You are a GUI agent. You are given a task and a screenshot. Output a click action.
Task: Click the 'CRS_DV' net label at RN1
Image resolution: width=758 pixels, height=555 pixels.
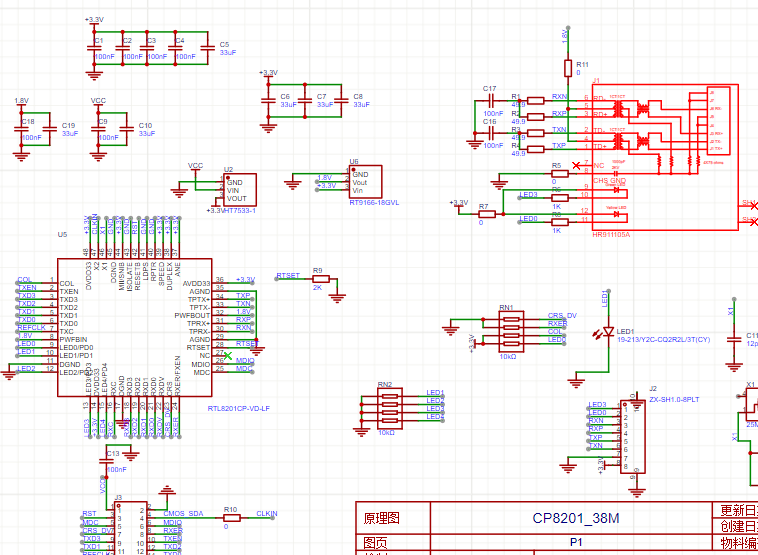coord(562,315)
